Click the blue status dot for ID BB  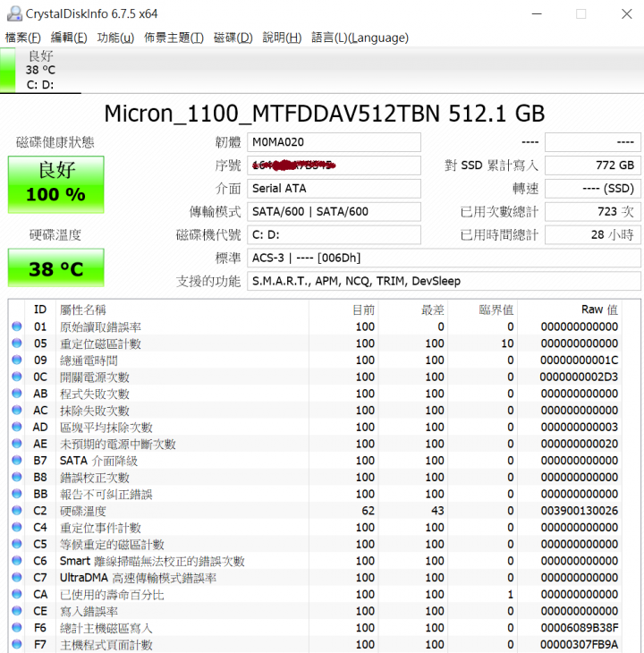pyautogui.click(x=17, y=494)
